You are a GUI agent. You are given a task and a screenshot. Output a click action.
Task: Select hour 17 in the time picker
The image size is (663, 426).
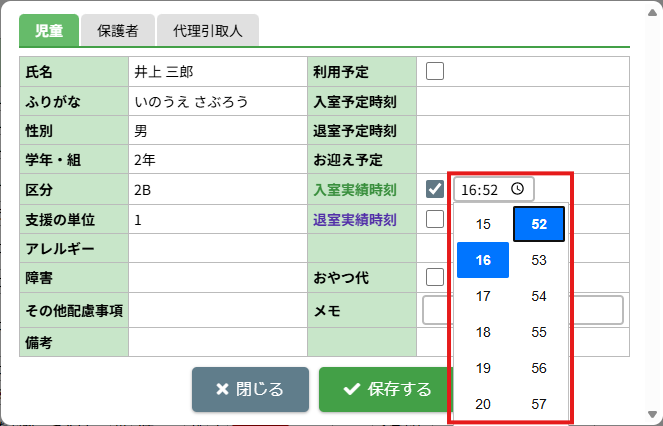(483, 296)
